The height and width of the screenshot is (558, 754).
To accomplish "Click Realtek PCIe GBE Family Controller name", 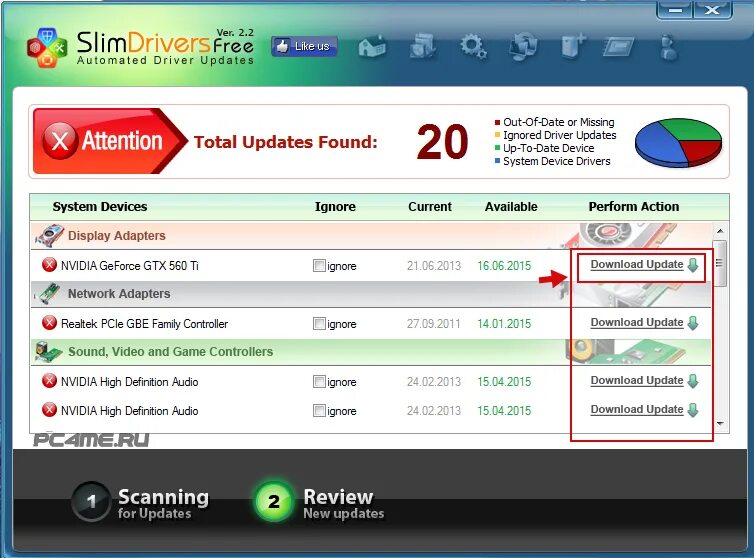I will (144, 324).
